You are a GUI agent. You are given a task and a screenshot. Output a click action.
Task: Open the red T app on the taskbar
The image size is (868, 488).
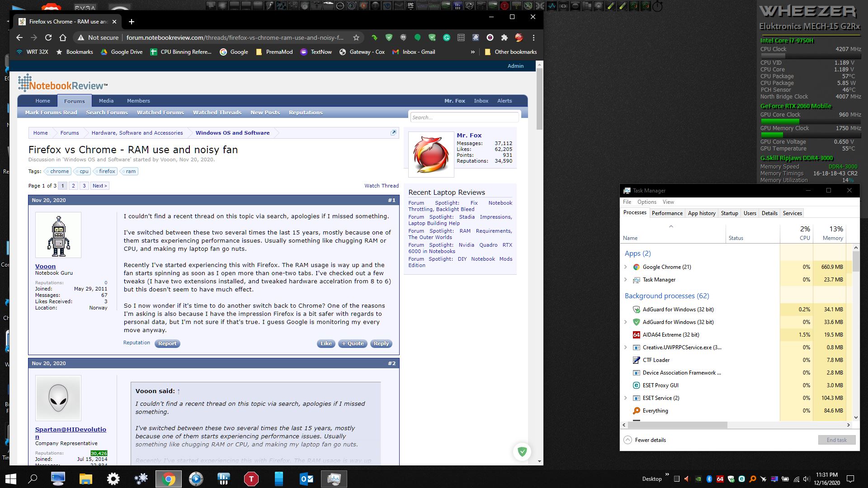click(x=251, y=479)
